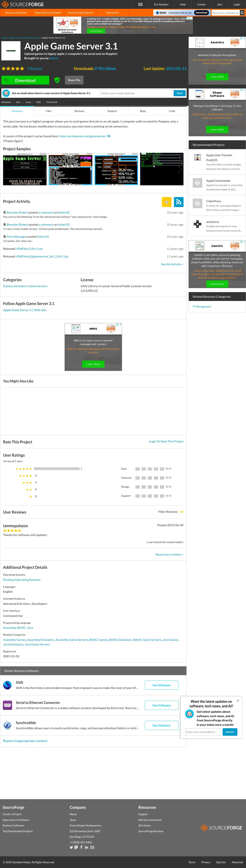The width and height of the screenshot is (246, 868).
Task: Open the Summary tab
Action: [x=17, y=111]
